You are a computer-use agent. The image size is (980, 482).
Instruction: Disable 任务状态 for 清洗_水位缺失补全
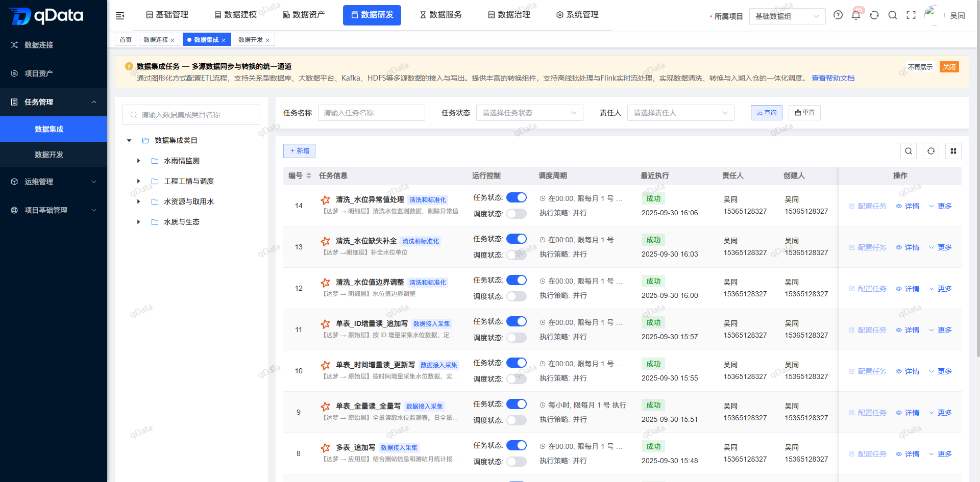(x=516, y=239)
